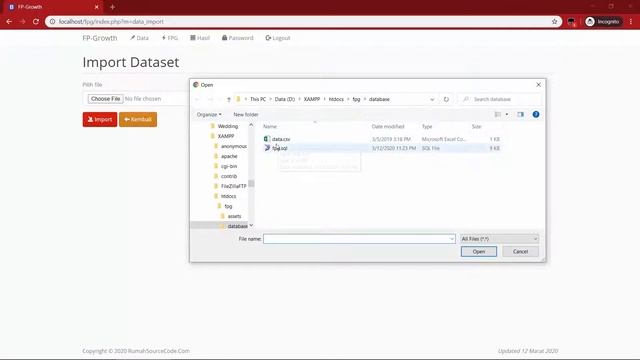Image resolution: width=640 pixels, height=360 pixels.
Task: Sort files by the Name column
Action: [269, 127]
